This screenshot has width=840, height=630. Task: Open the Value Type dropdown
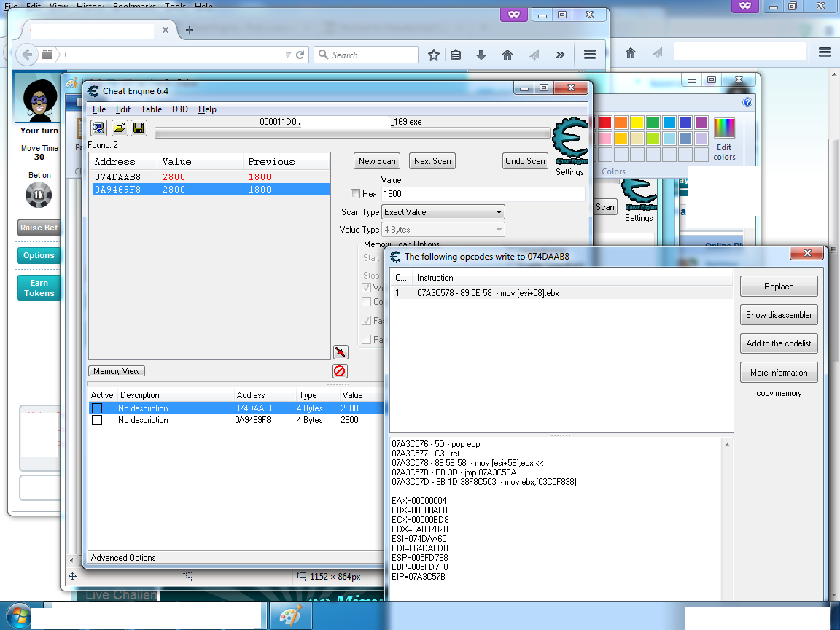[443, 230]
